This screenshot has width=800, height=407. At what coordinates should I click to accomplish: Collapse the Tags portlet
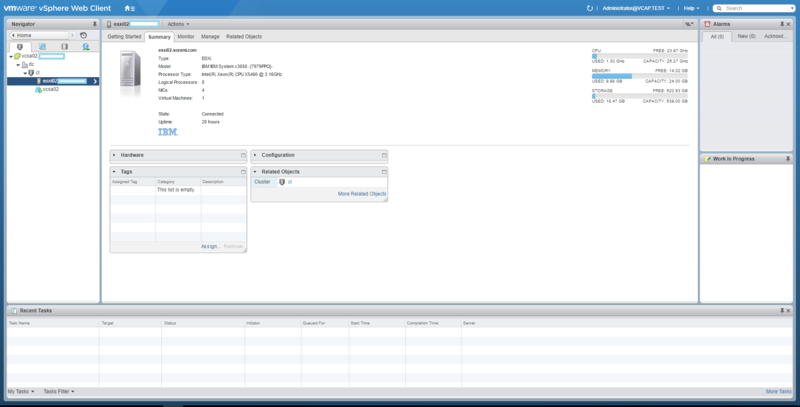coord(114,172)
